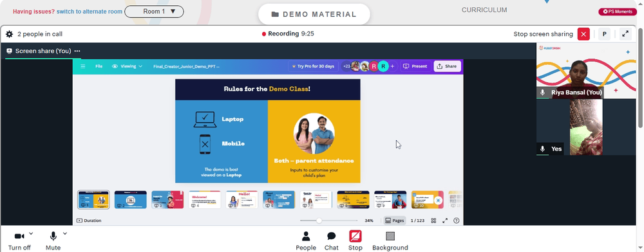Click Yes participant microphone indicator icon
The image size is (644, 252).
coord(542,149)
